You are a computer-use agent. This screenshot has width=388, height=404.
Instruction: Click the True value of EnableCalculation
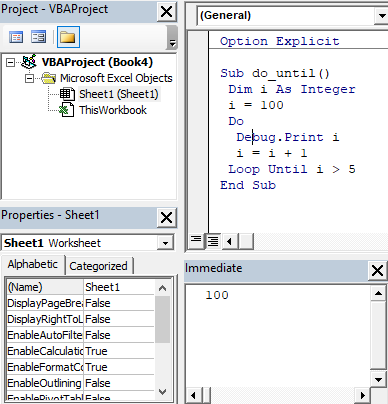[119, 351]
